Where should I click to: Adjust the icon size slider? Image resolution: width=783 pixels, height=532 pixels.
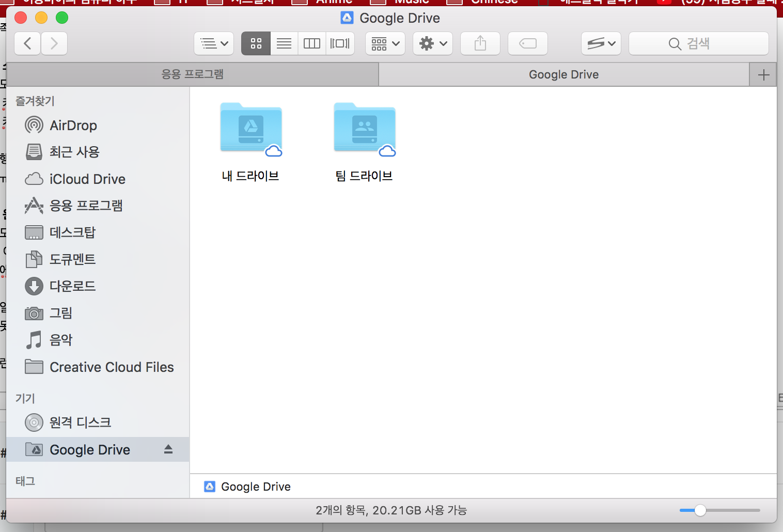(700, 510)
